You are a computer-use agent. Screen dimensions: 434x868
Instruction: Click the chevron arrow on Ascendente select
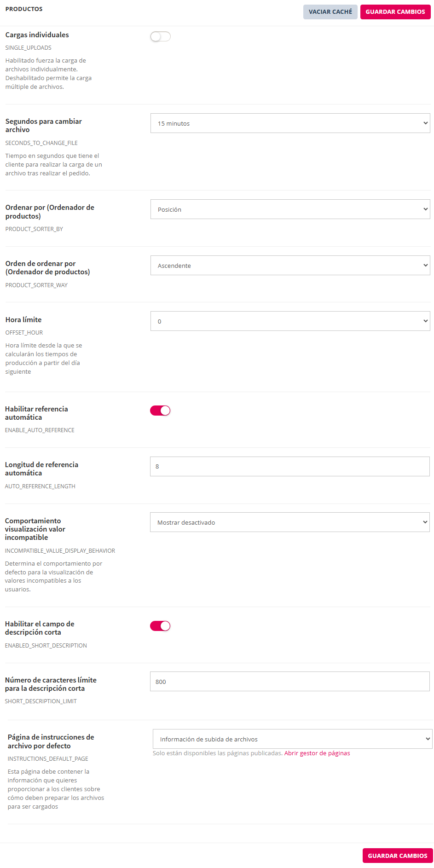point(425,266)
